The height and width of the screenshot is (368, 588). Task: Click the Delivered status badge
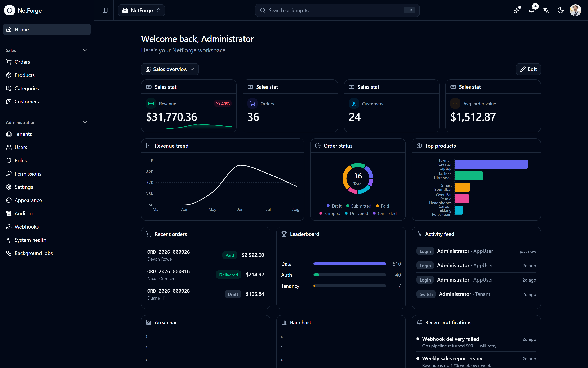[228, 275]
